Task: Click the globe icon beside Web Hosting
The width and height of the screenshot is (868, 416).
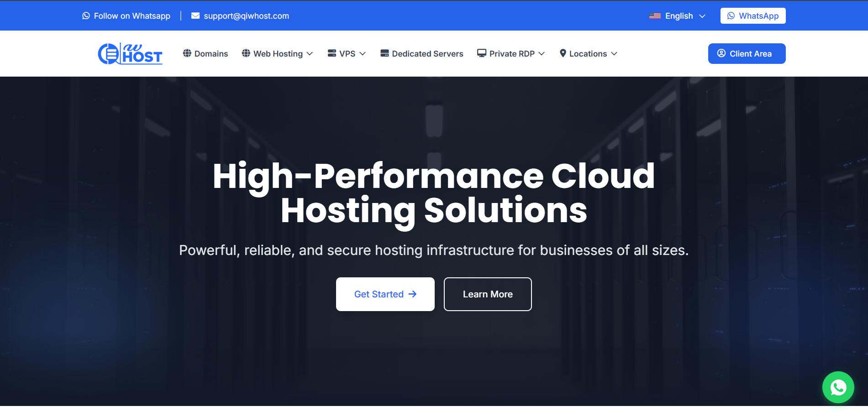Action: [246, 53]
